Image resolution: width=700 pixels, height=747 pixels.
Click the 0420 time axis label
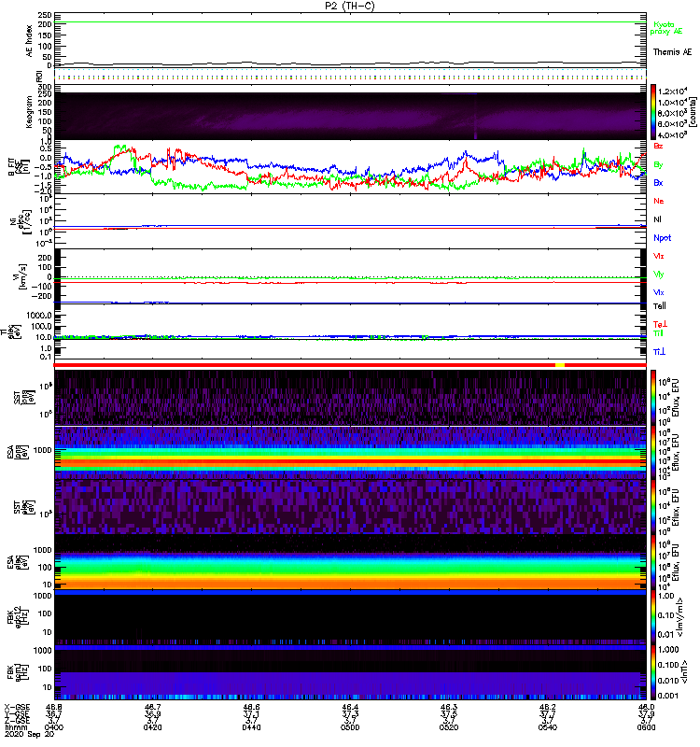pos(152,727)
